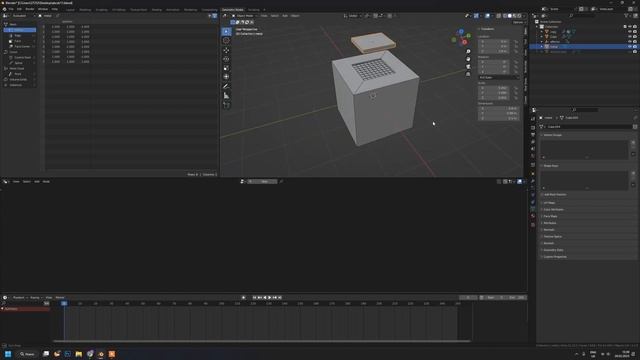Select the Face Corner domain in spreadsheet
The height and width of the screenshot is (360, 640).
tap(20, 47)
